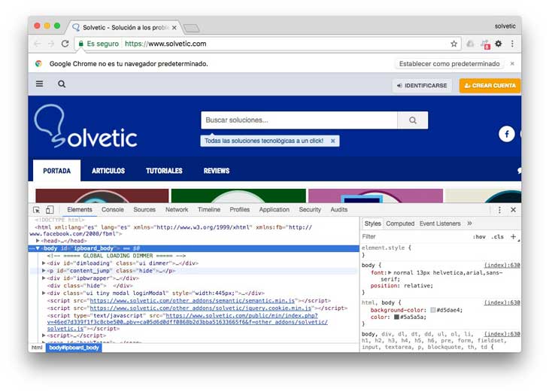Viewport: 549px width, 392px height.
Task: Show more Styles pane tabs via chevron
Action: click(x=469, y=223)
